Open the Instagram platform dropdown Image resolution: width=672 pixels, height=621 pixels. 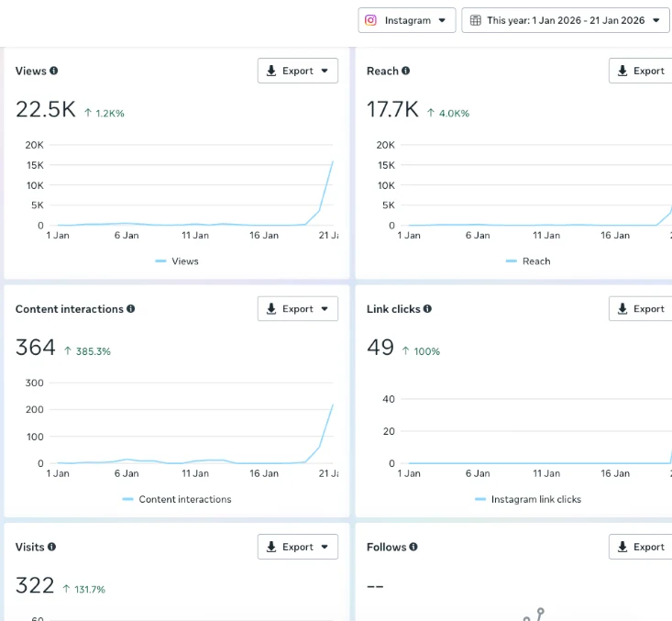coord(407,20)
